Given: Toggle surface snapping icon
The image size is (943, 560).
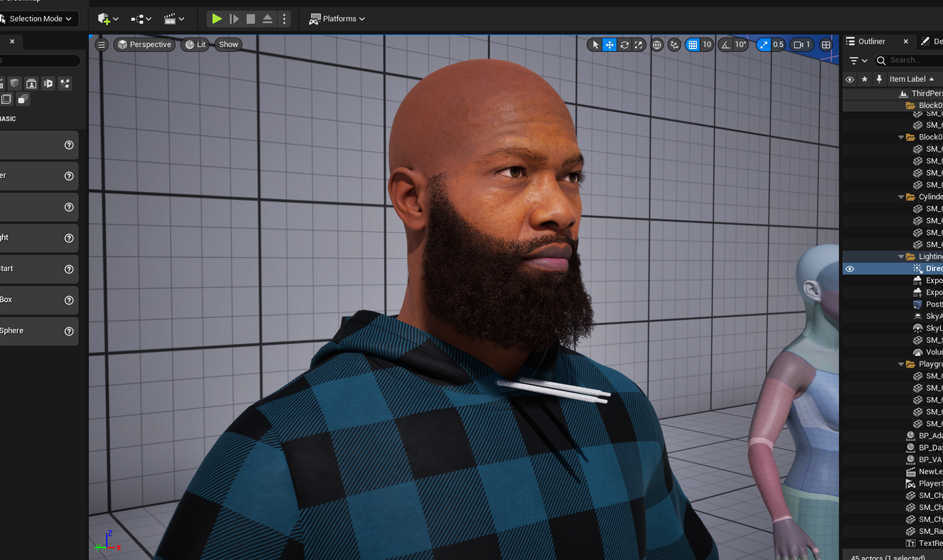Looking at the screenshot, I should (674, 45).
